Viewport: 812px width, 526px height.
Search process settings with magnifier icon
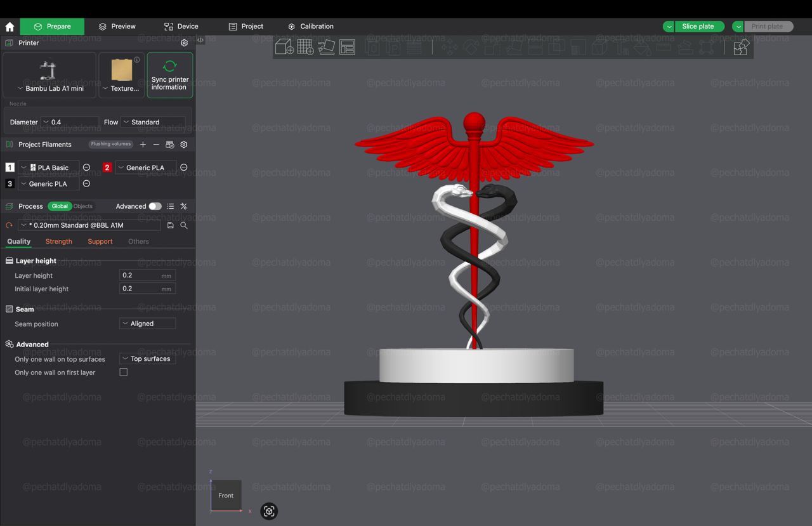pyautogui.click(x=184, y=225)
